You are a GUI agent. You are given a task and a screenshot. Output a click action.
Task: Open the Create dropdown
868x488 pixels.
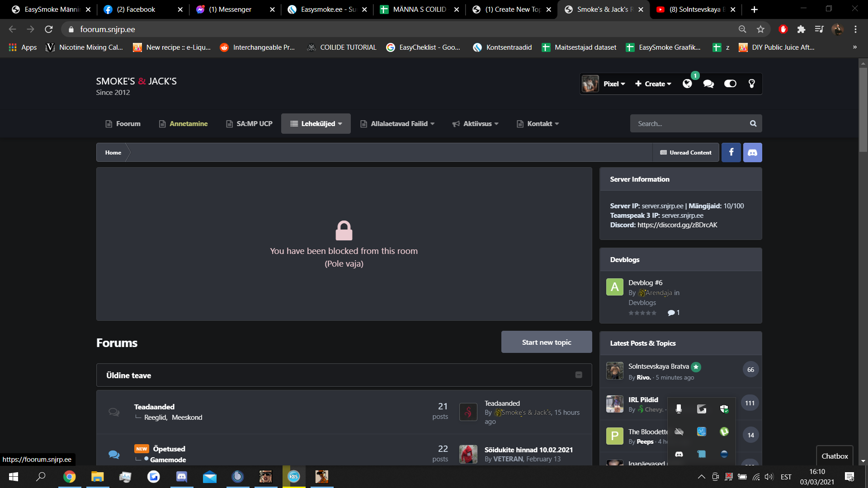click(653, 84)
